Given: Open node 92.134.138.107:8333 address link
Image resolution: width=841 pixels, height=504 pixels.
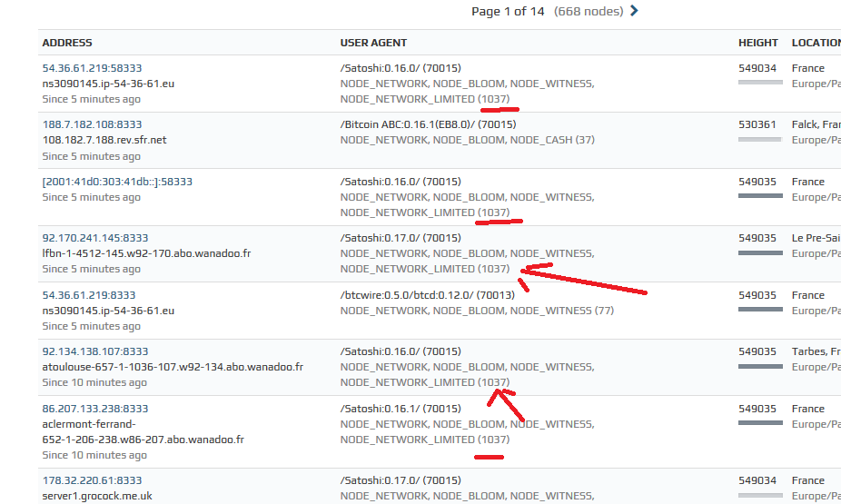Looking at the screenshot, I should pos(95,351).
